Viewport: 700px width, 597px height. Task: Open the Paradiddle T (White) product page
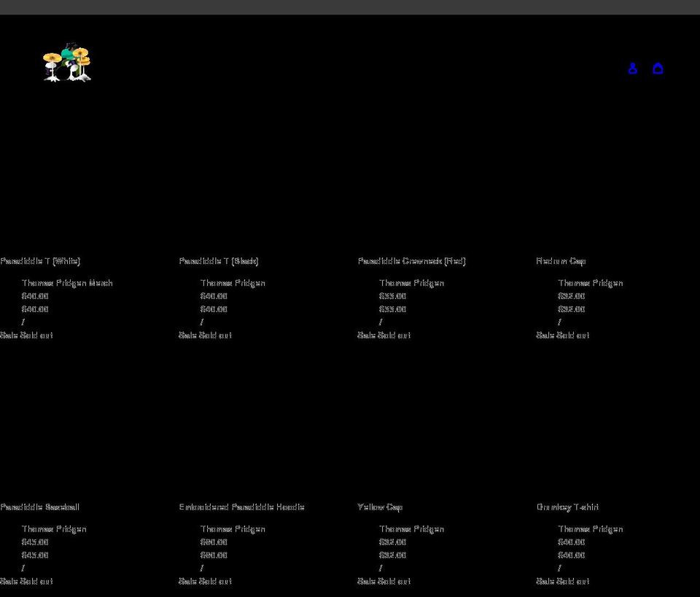tap(40, 261)
